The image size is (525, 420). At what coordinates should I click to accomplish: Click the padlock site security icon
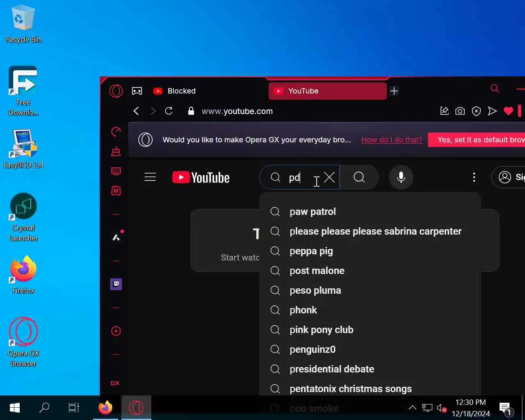click(191, 111)
